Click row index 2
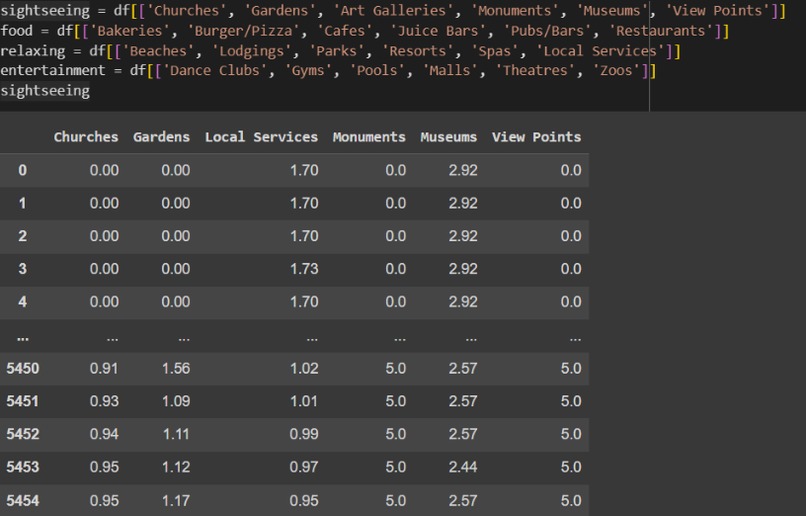 click(23, 236)
